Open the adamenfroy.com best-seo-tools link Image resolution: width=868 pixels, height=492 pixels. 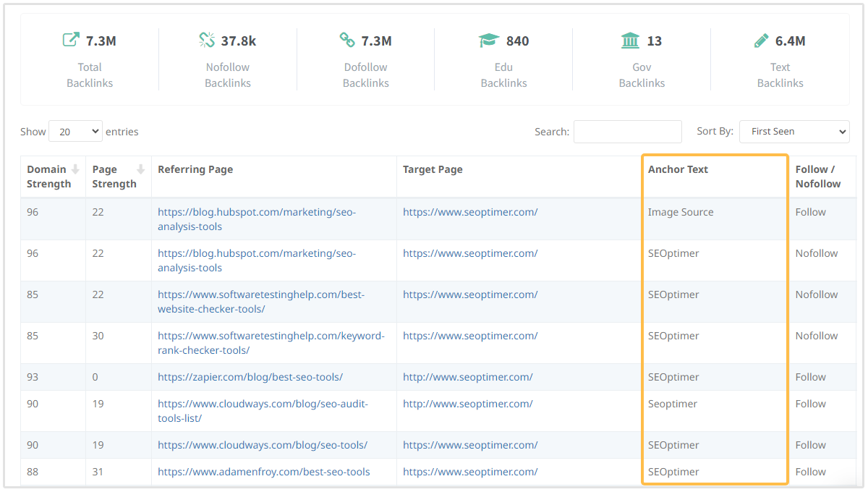(263, 472)
